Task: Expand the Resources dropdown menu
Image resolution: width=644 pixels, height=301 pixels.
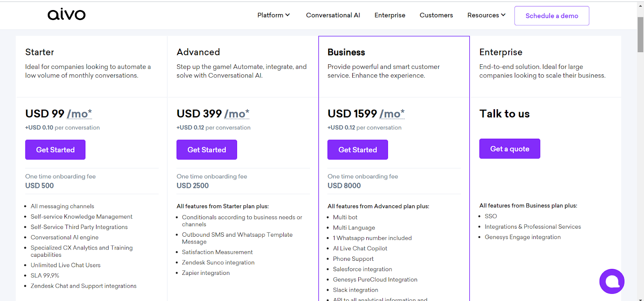Action: 486,15
